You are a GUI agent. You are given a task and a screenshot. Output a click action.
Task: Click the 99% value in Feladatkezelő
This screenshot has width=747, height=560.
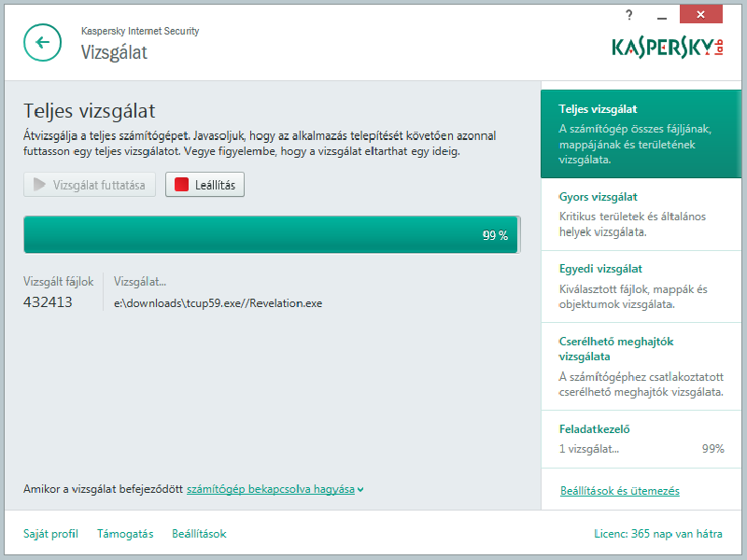[713, 449]
